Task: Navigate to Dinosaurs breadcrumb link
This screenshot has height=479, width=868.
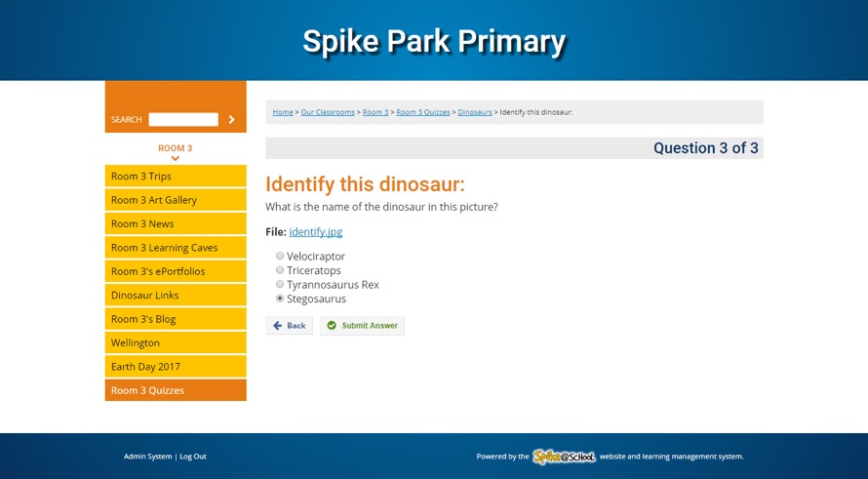Action: [x=475, y=112]
